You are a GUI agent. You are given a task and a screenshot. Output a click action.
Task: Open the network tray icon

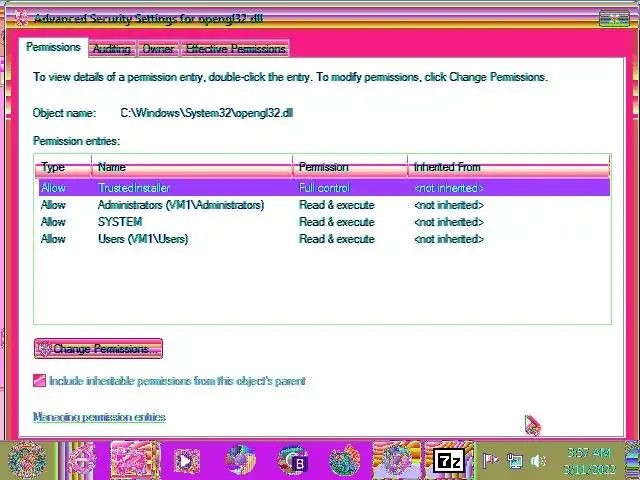[515, 461]
